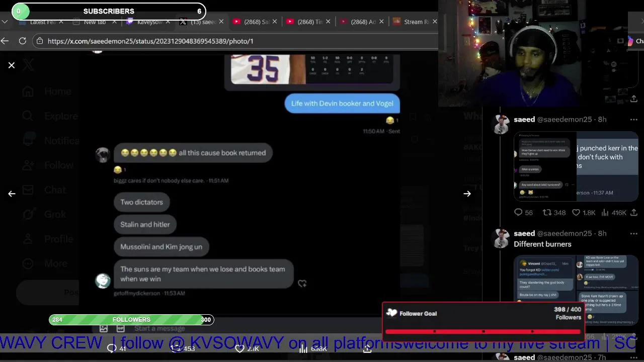Open saeed's avatar on the first sidebar tweet
This screenshot has width=644, height=362.
[x=501, y=124]
